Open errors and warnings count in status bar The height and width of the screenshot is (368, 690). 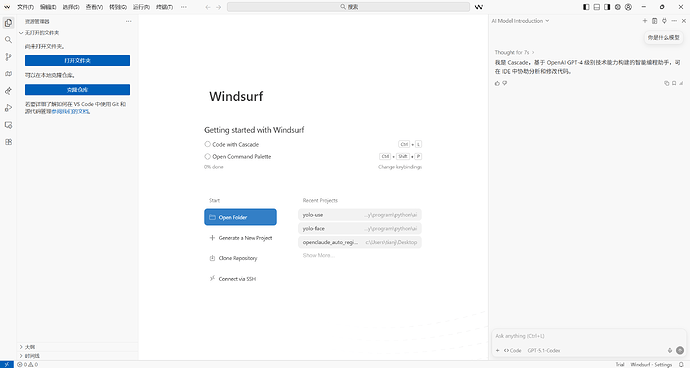[28, 364]
